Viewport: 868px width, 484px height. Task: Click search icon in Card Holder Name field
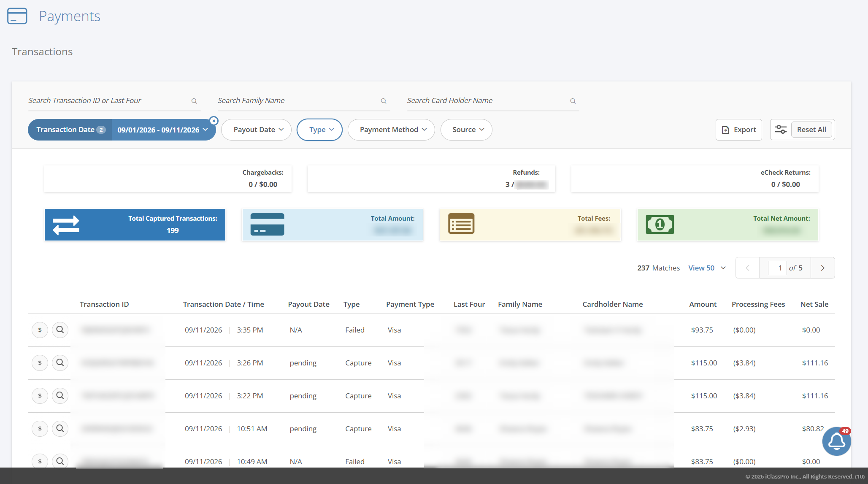point(573,101)
